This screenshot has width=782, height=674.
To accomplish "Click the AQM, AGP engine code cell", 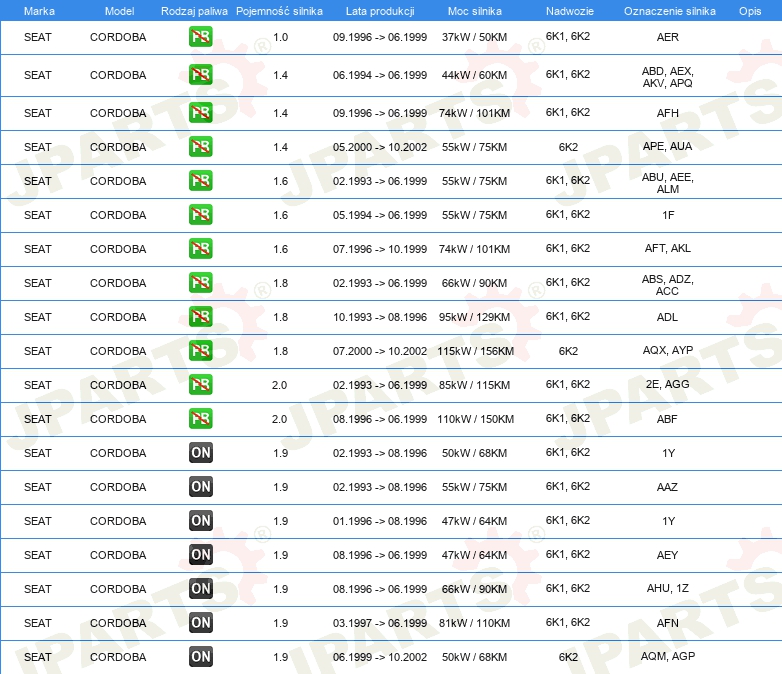I will click(668, 656).
